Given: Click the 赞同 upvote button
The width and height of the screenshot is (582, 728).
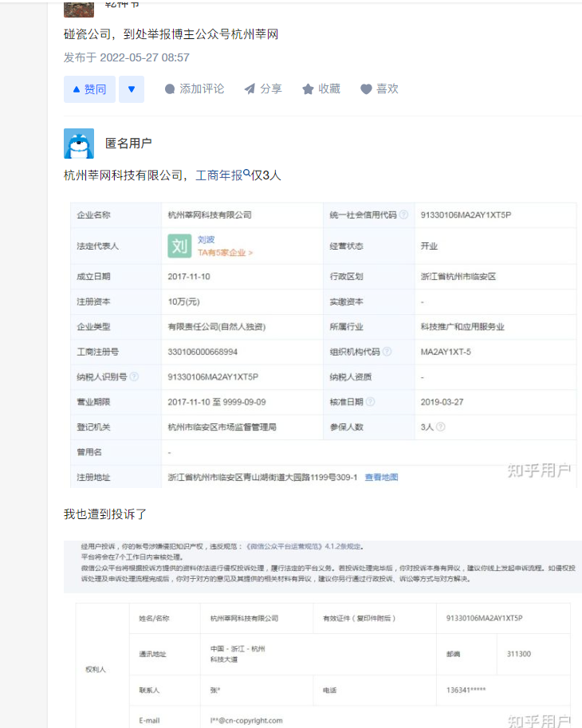Looking at the screenshot, I should (x=89, y=89).
